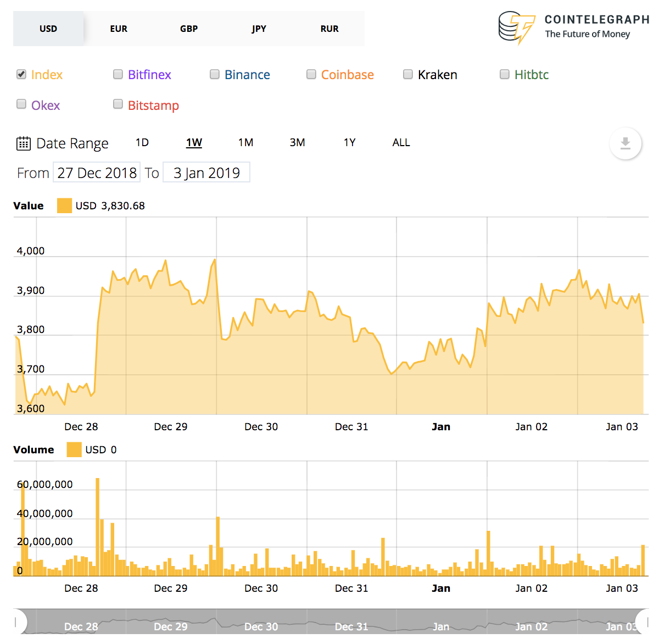659x644 pixels.
Task: Enable the Binance checkbox
Action: pyautogui.click(x=215, y=74)
